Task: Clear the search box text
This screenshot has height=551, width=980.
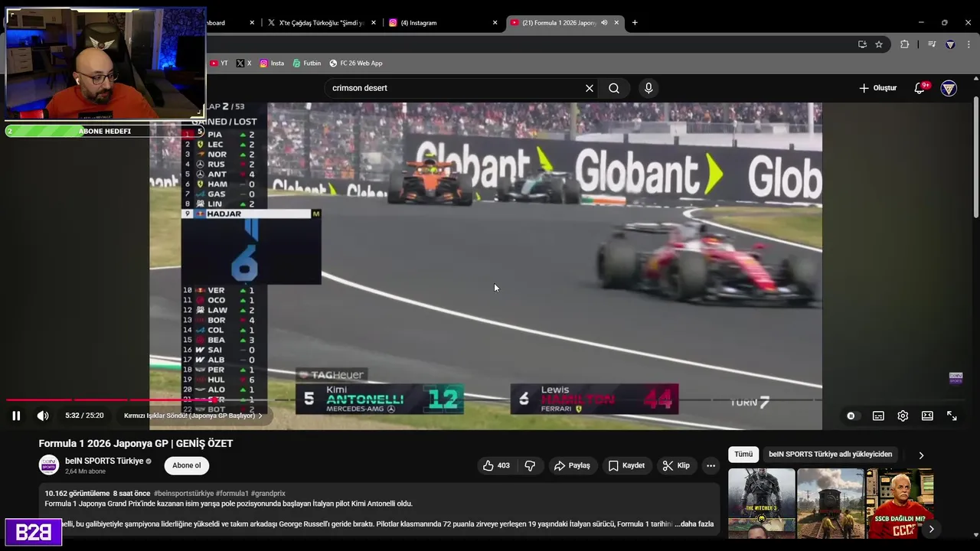Action: (x=590, y=88)
